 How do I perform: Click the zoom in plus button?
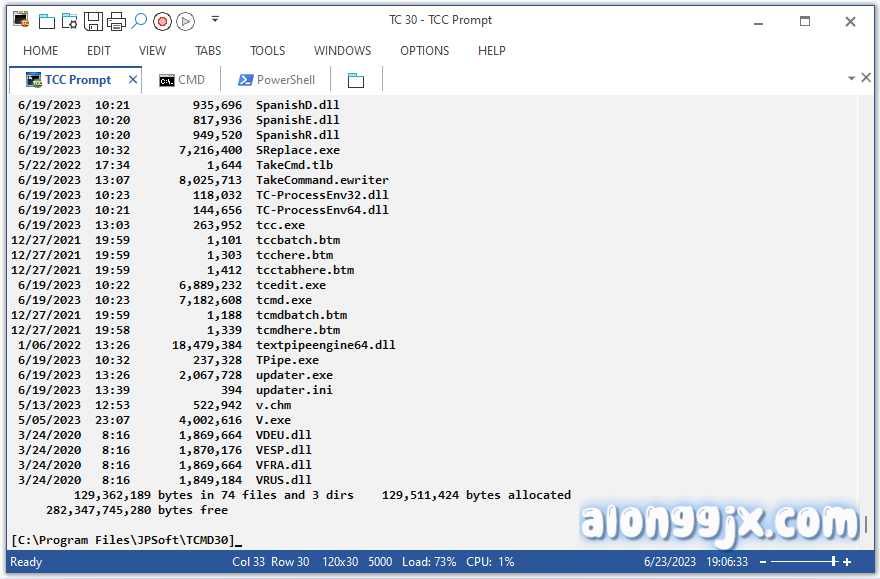(x=847, y=562)
